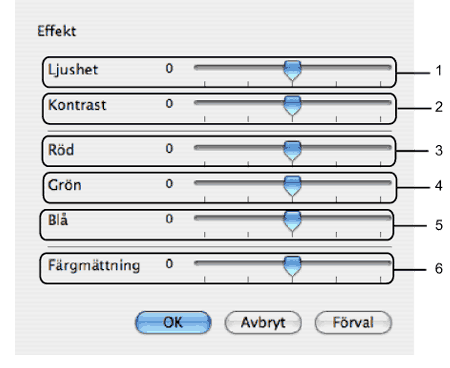The width and height of the screenshot is (450, 368).
Task: Click the far right end of Röd track
Action: click(x=388, y=148)
